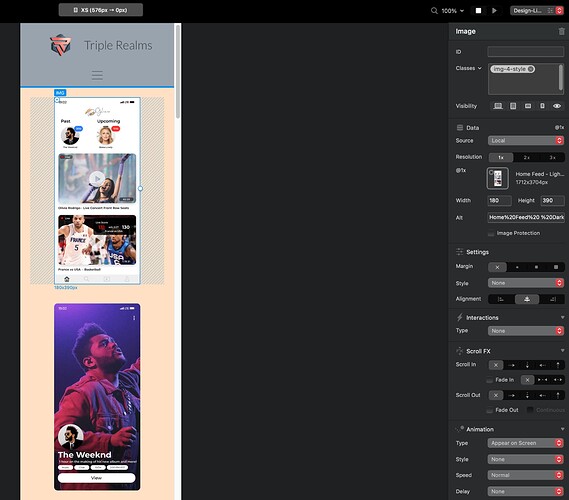Set Fade In zoom to none (X)

point(527,380)
